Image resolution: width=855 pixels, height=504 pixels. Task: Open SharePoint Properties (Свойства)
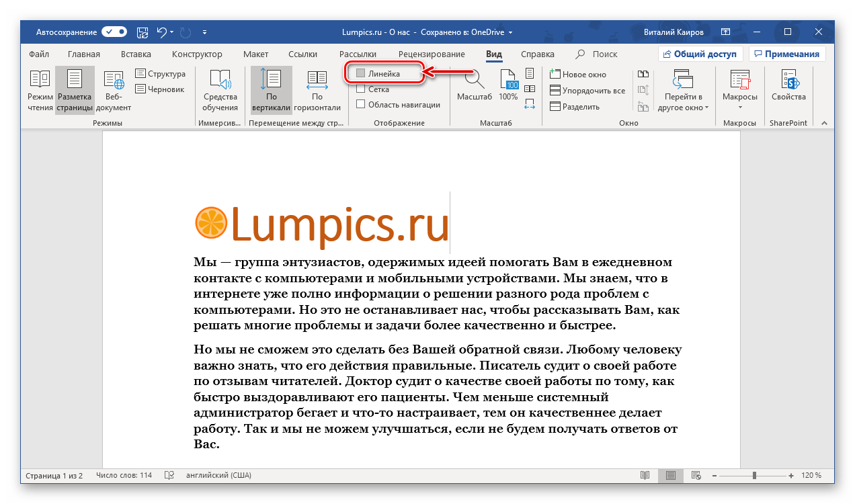pyautogui.click(x=788, y=86)
